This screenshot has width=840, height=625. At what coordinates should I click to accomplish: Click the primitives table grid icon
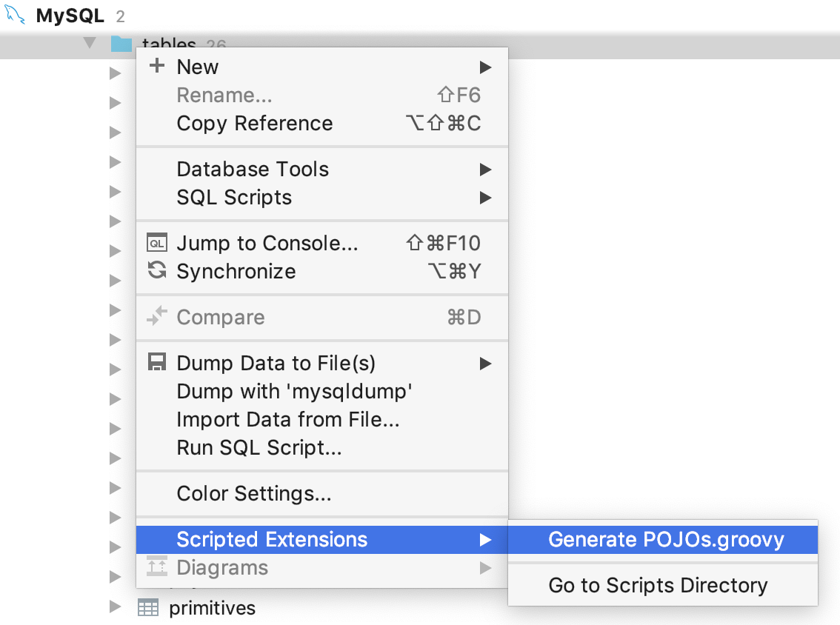(148, 607)
